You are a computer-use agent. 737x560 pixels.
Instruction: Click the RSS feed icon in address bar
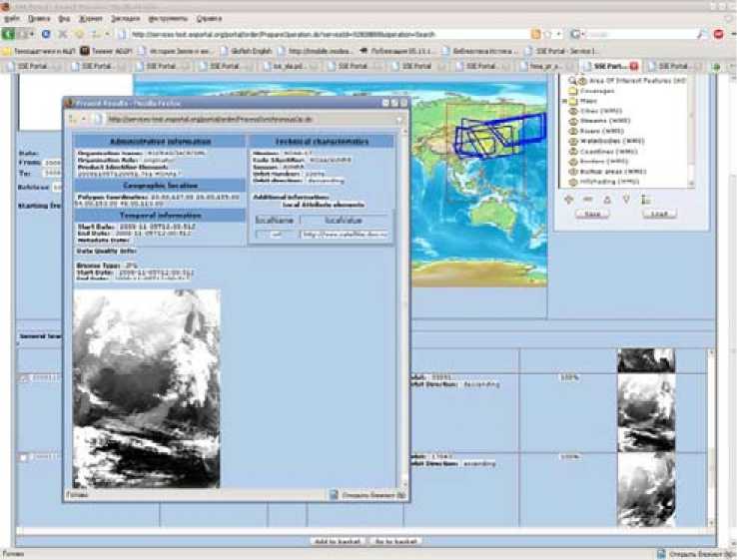pos(535,34)
